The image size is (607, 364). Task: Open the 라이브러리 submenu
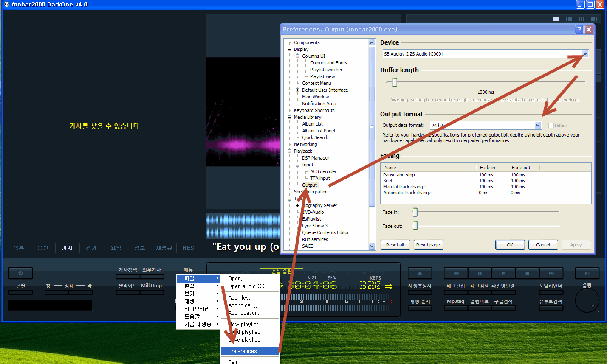pyautogui.click(x=198, y=309)
